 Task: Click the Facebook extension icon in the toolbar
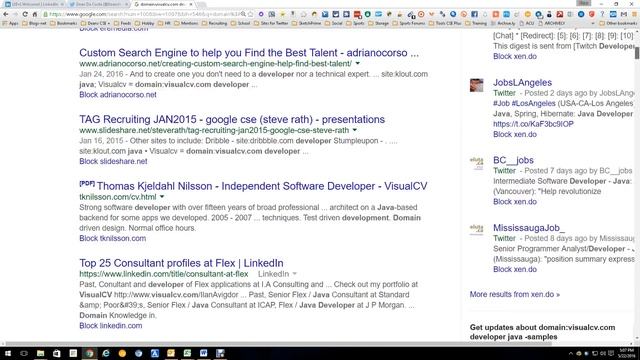(x=474, y=14)
